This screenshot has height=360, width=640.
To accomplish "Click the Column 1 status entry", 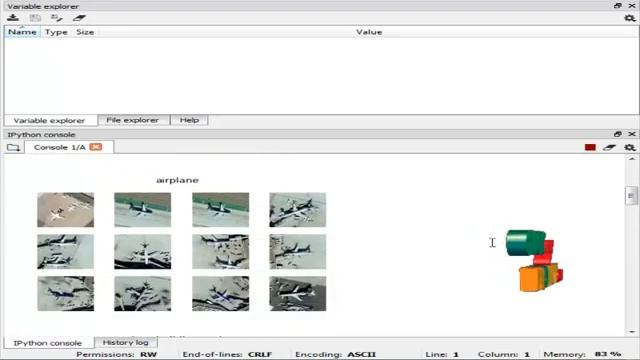I will tap(504, 354).
